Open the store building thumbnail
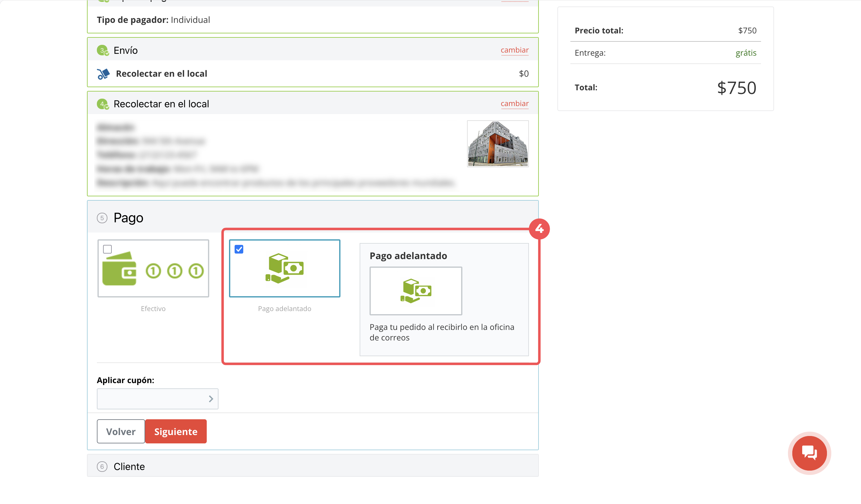Screen dimensions: 861x504 497,144
